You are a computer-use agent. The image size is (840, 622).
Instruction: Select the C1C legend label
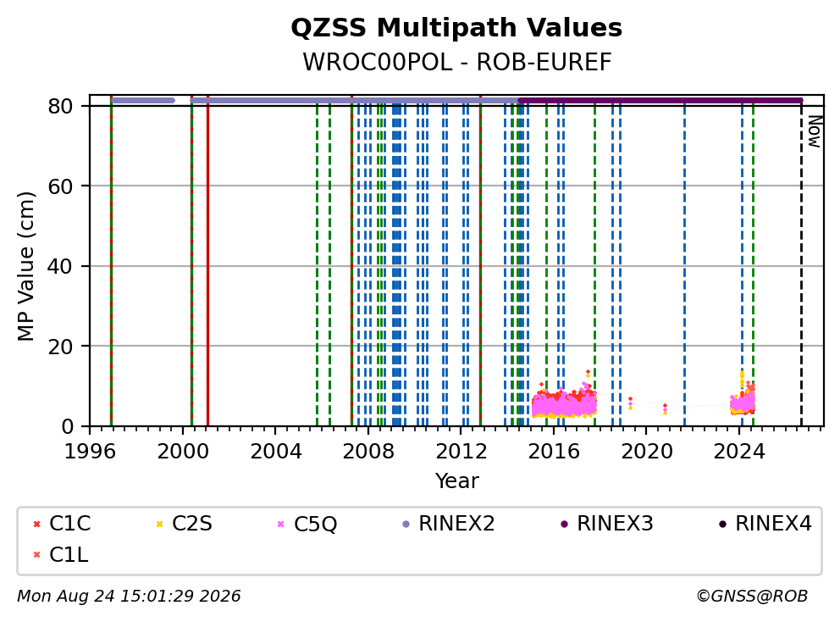(69, 524)
